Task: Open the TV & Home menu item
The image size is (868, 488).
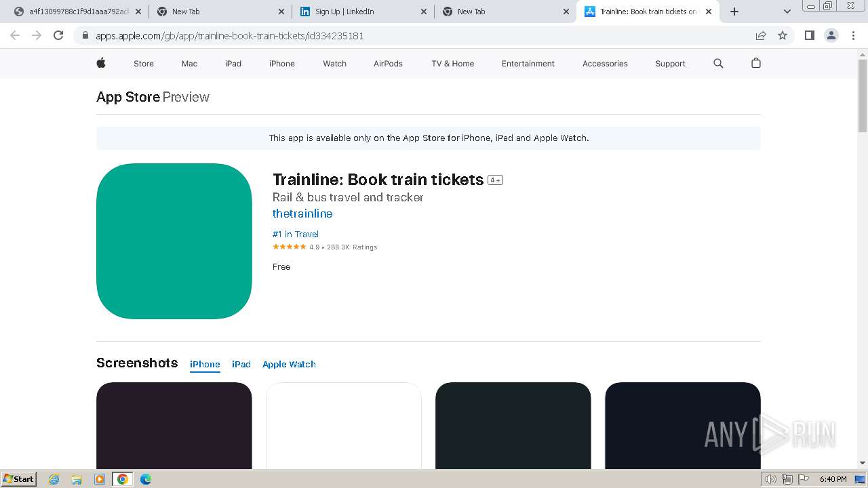Action: click(x=453, y=64)
